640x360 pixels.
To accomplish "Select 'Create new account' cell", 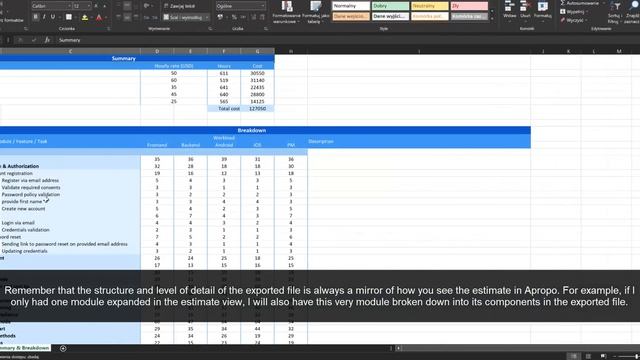I will tap(23, 209).
